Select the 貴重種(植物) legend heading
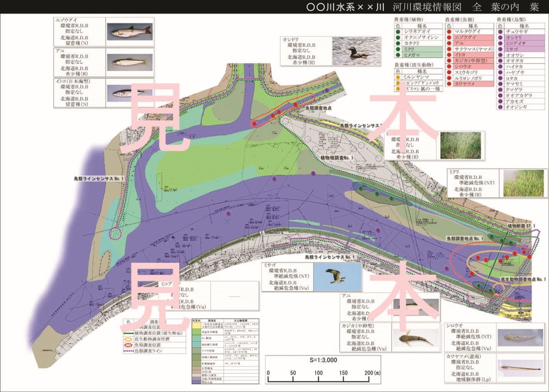549x392 pixels. click(x=409, y=20)
